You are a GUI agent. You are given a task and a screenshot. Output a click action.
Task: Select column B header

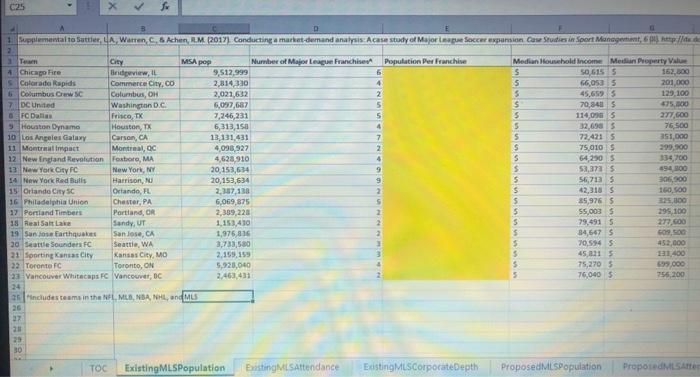(x=143, y=28)
